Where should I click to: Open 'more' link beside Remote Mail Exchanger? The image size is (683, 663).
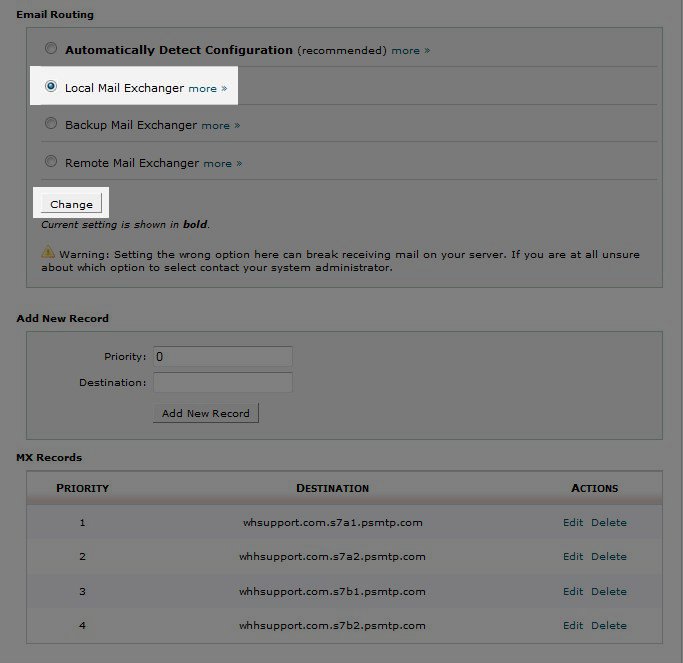coord(222,163)
